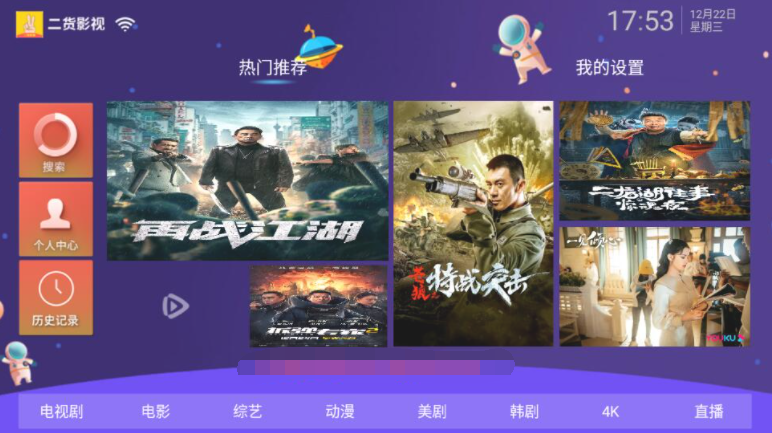Image resolution: width=772 pixels, height=433 pixels.
Task: Select the 电视剧 category
Action: 62,411
